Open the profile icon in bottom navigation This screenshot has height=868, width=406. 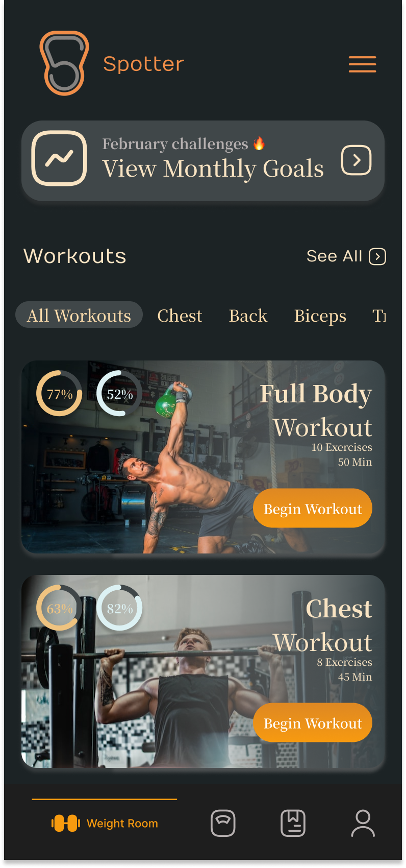point(363,823)
